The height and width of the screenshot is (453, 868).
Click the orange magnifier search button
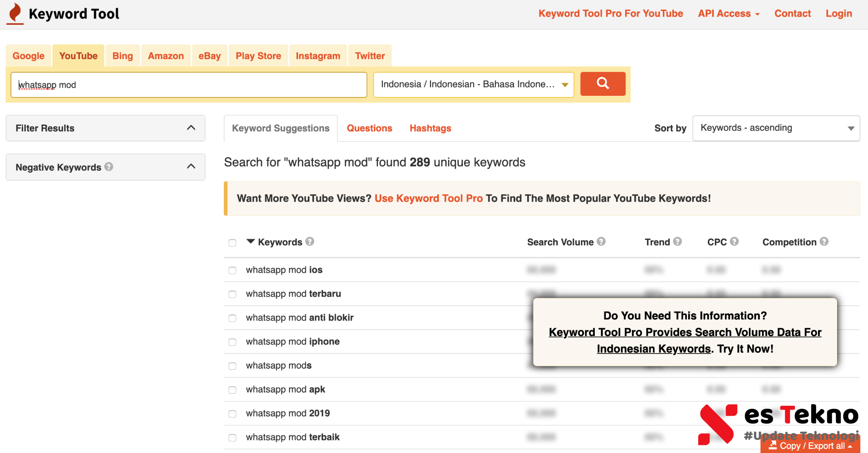pyautogui.click(x=602, y=84)
